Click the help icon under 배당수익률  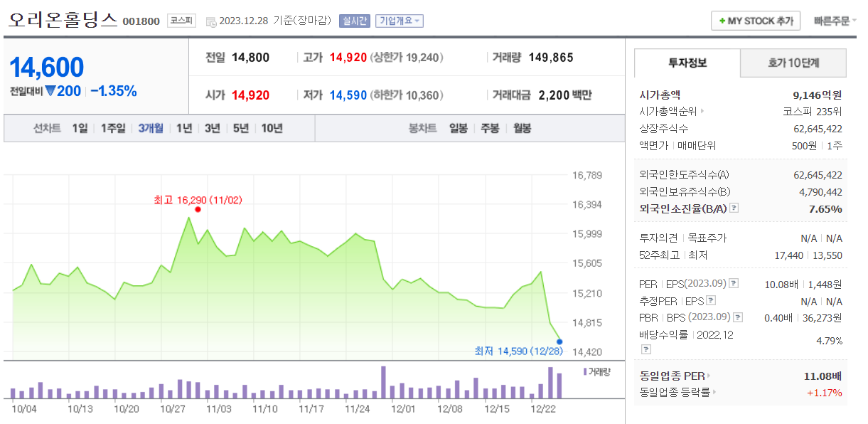click(645, 349)
